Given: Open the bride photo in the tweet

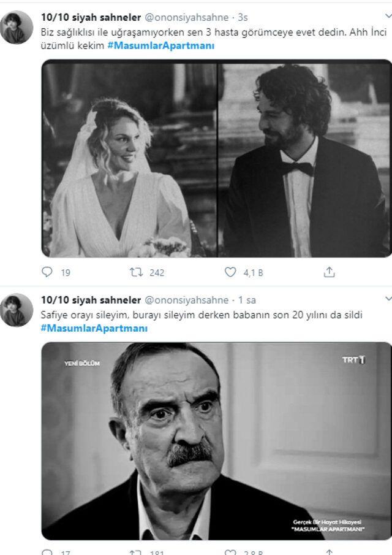Looking at the screenshot, I should tap(129, 158).
